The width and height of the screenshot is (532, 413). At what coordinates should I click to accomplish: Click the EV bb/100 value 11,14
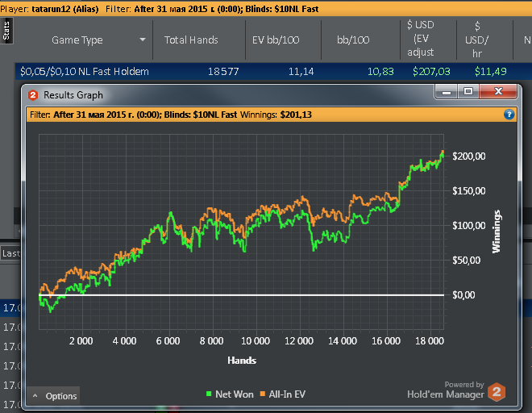click(x=301, y=72)
